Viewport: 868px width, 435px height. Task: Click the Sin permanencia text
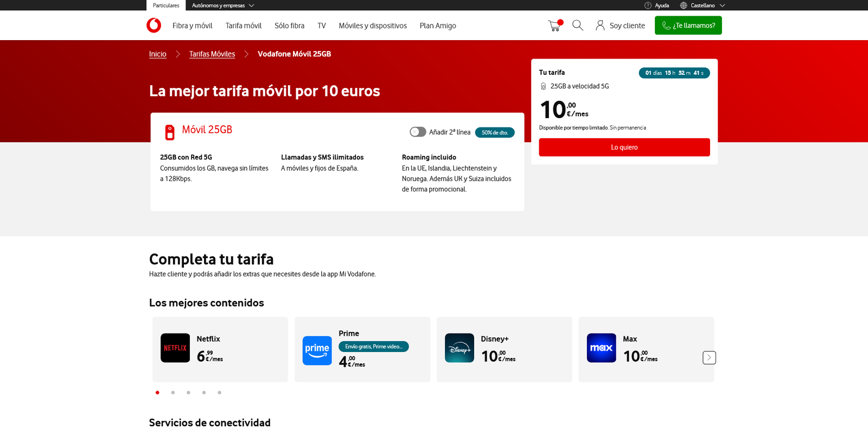628,128
